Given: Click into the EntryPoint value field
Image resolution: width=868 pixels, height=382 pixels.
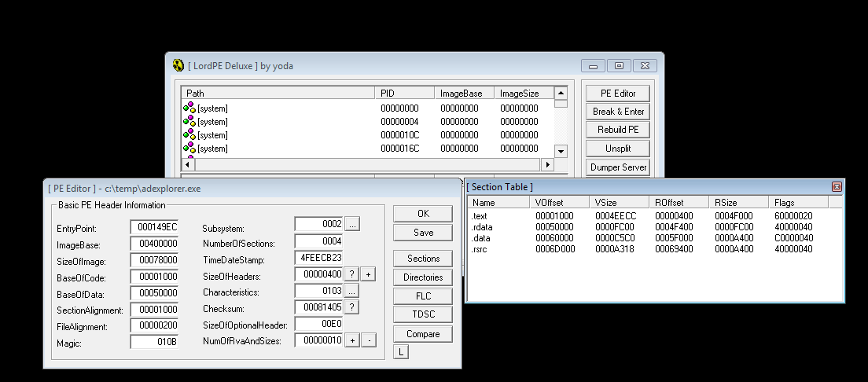Looking at the screenshot, I should tap(154, 227).
